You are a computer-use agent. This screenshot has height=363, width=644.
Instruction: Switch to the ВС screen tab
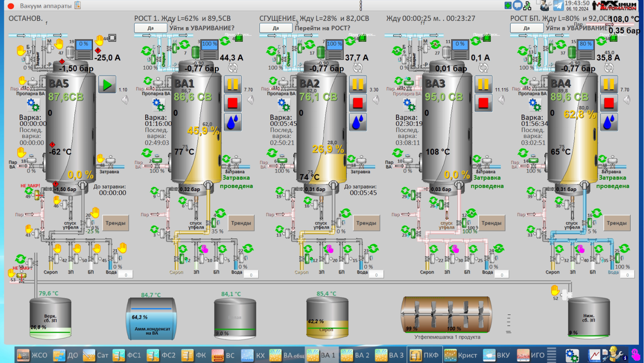(x=223, y=355)
